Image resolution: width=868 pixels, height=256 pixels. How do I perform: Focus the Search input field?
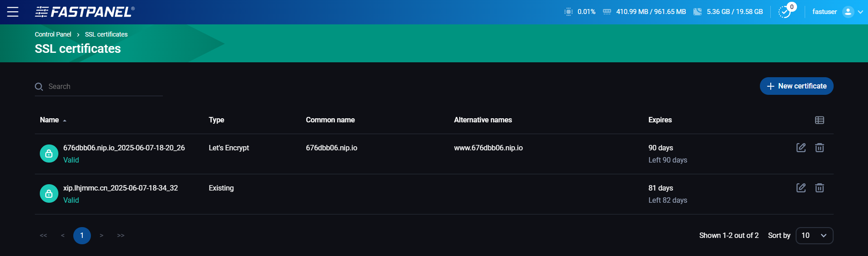pyautogui.click(x=104, y=87)
